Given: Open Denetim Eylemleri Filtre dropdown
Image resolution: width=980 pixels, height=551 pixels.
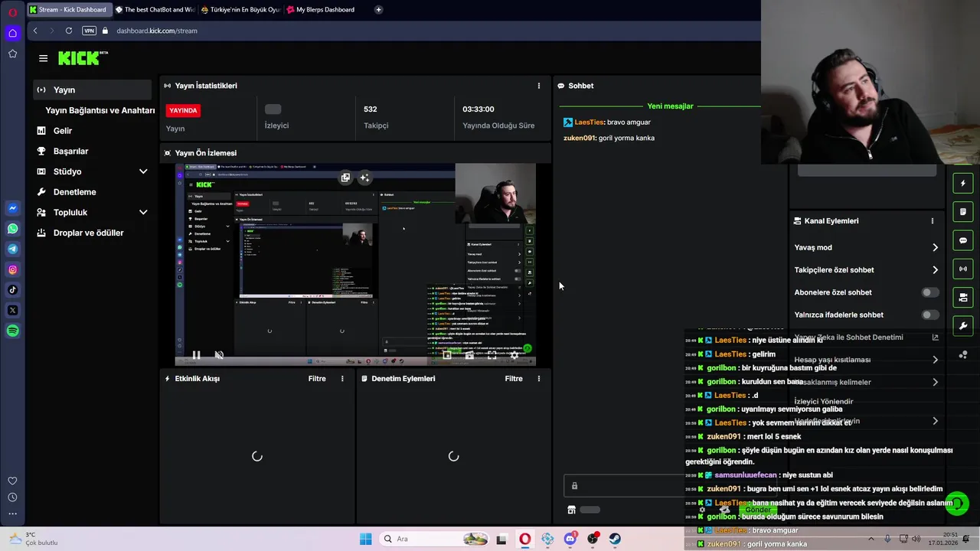Looking at the screenshot, I should coord(514,379).
